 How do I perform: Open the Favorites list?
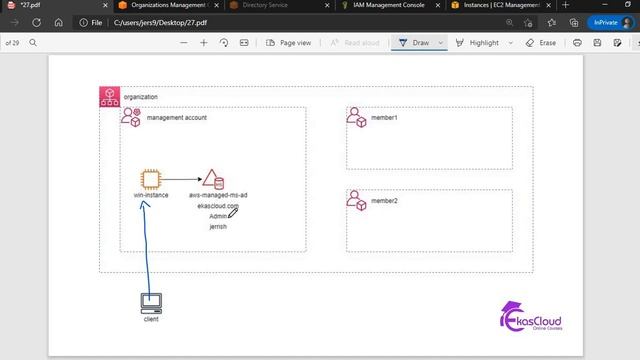(x=551, y=23)
